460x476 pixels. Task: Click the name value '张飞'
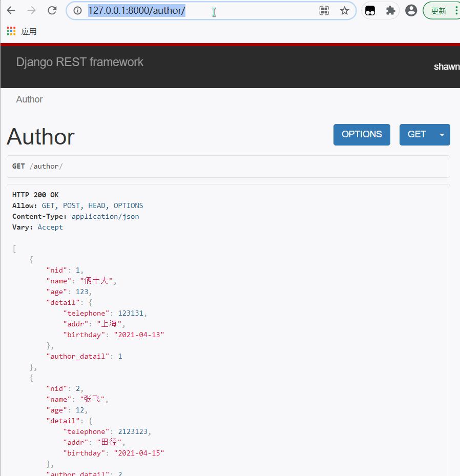click(92, 399)
